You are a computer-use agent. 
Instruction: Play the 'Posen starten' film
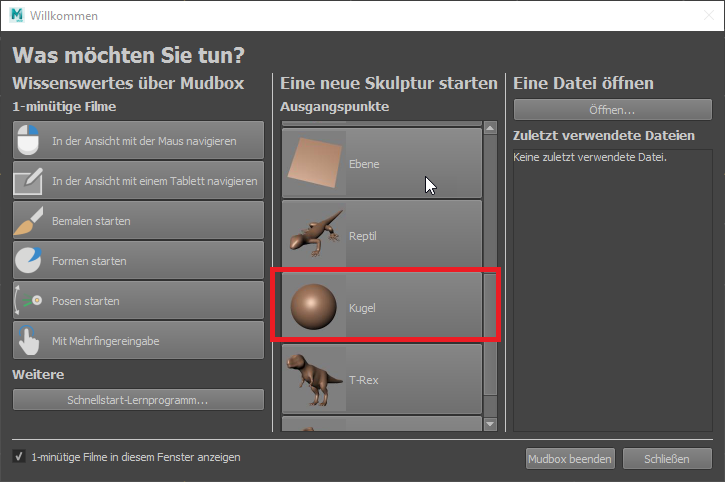138,301
